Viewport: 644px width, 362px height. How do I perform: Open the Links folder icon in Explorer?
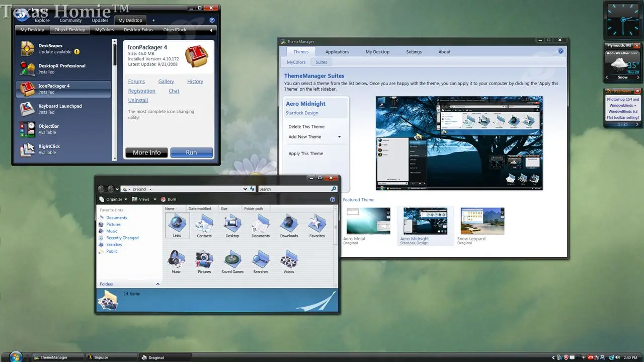[x=177, y=223]
